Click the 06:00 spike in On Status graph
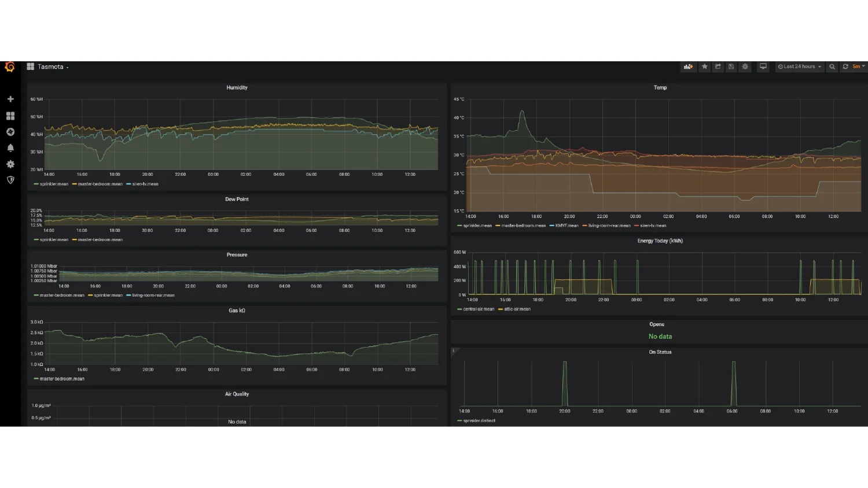The width and height of the screenshot is (868, 488). click(734, 384)
